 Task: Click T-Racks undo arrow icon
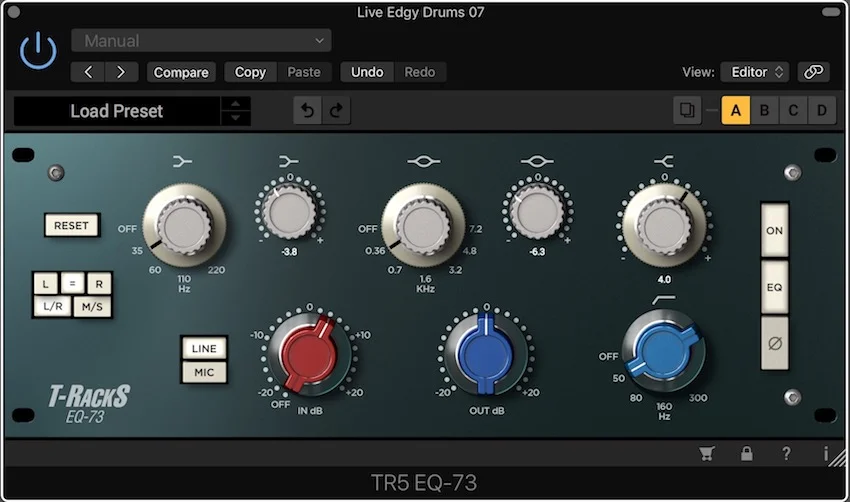tap(307, 111)
